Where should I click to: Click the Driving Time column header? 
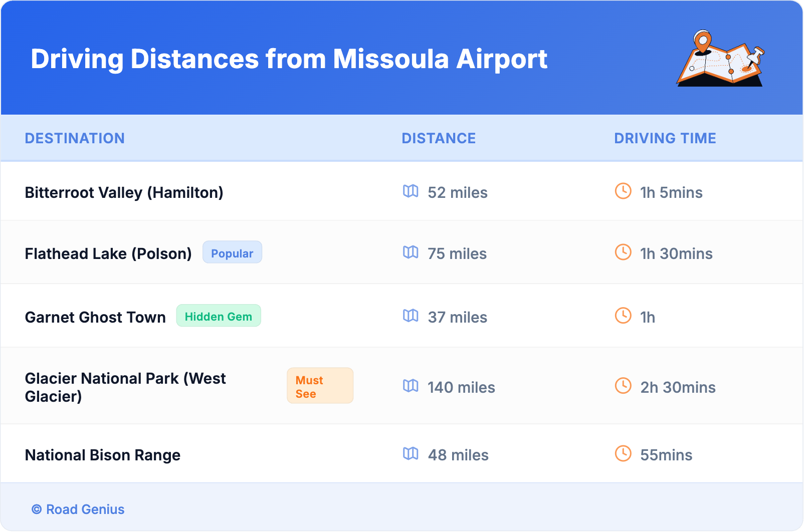coord(665,138)
